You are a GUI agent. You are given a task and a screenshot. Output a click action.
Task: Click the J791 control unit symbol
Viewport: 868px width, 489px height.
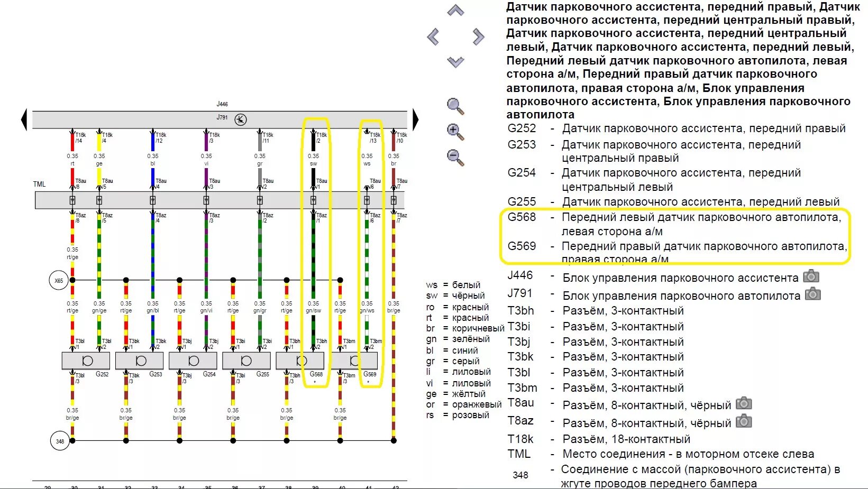pos(241,120)
